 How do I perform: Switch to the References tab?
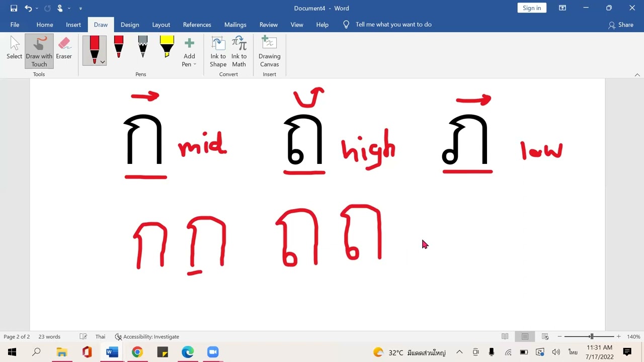click(x=197, y=25)
